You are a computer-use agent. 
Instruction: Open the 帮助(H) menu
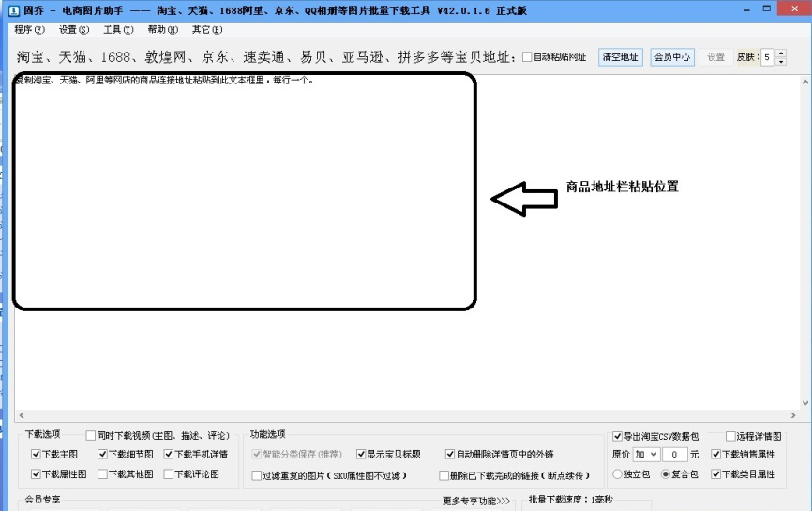(x=162, y=29)
